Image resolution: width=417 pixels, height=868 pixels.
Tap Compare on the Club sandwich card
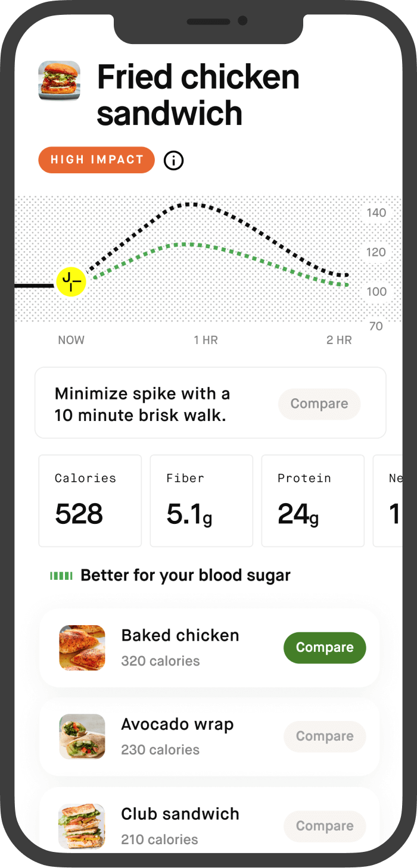325,826
